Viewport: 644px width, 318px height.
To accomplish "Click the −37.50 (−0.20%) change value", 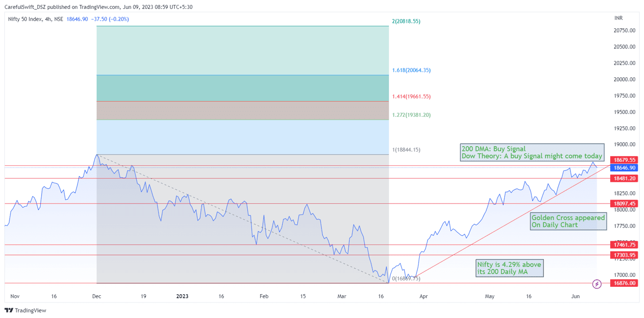I will pyautogui.click(x=110, y=19).
